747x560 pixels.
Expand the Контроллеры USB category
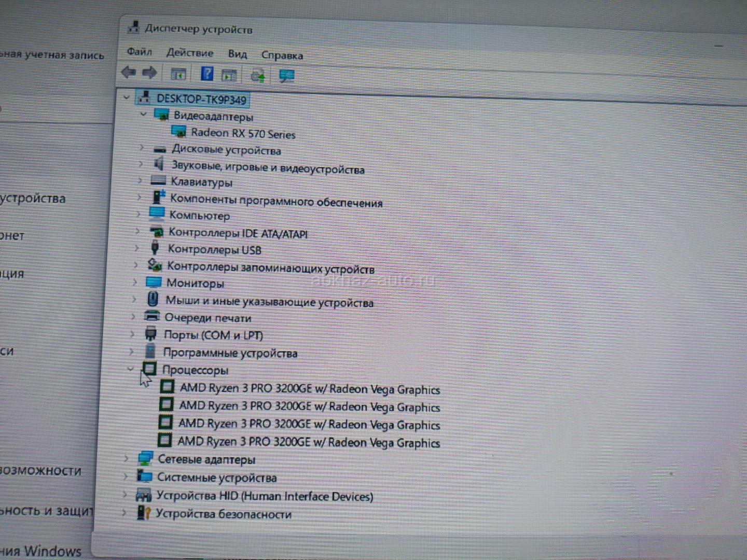137,248
